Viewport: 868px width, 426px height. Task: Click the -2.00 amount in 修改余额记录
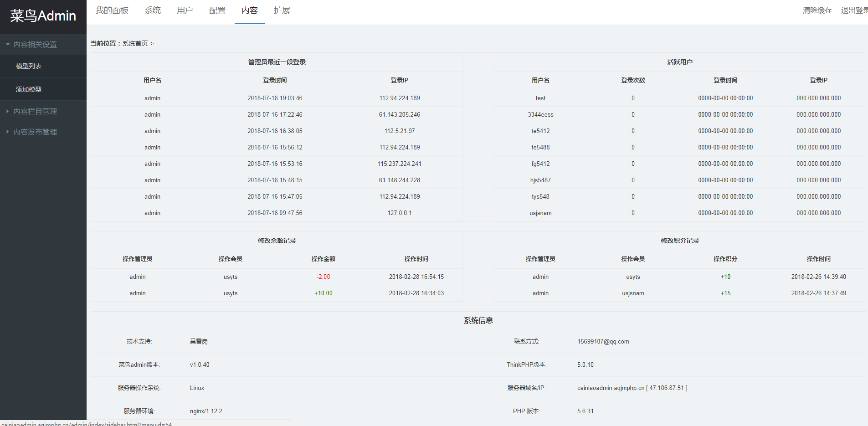tap(323, 277)
